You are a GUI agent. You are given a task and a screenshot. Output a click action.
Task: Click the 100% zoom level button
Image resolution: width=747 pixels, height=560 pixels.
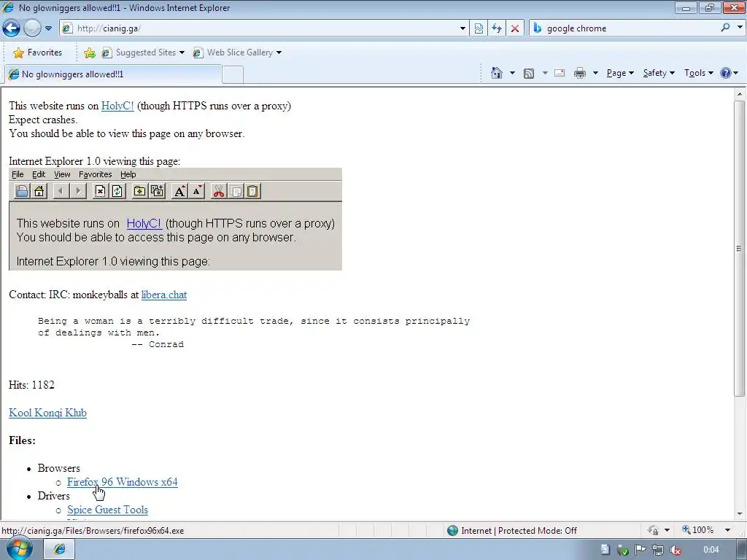[698, 530]
